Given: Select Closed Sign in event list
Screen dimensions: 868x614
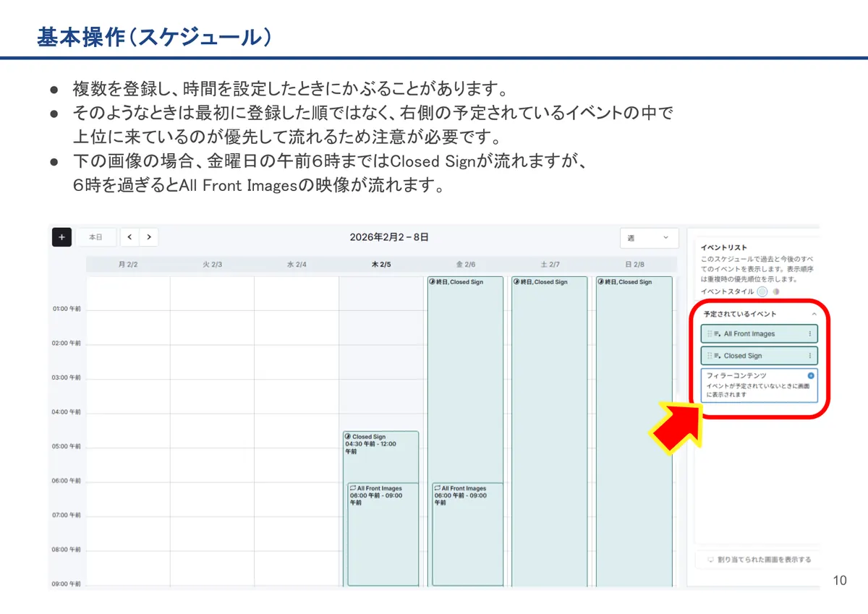Looking at the screenshot, I should 759,356.
